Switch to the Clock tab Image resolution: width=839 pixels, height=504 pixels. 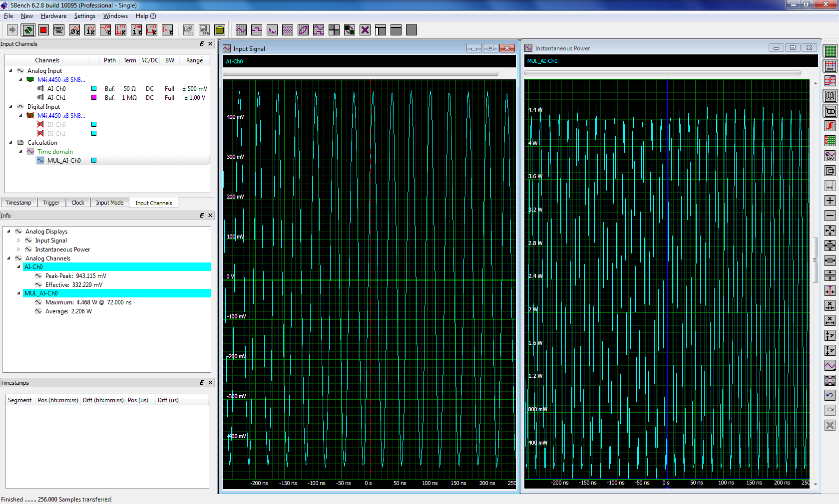(x=78, y=203)
